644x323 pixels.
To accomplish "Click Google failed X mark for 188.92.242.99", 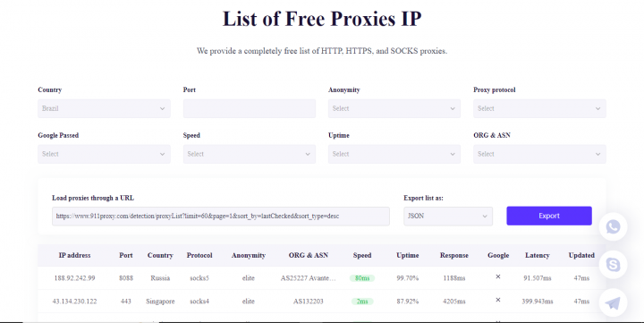I will pos(498,277).
